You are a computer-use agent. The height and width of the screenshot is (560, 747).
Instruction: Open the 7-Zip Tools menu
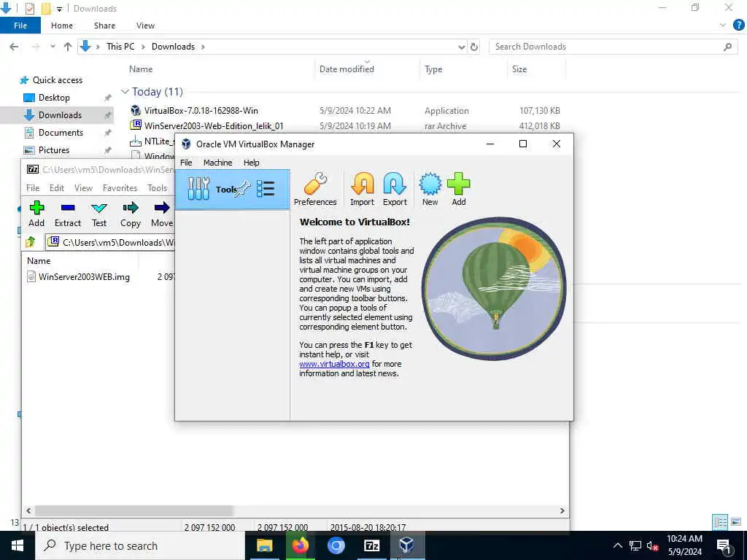pyautogui.click(x=158, y=188)
